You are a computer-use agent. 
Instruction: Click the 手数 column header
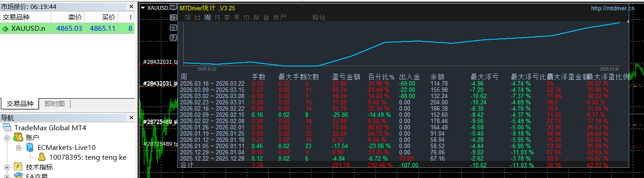click(259, 77)
